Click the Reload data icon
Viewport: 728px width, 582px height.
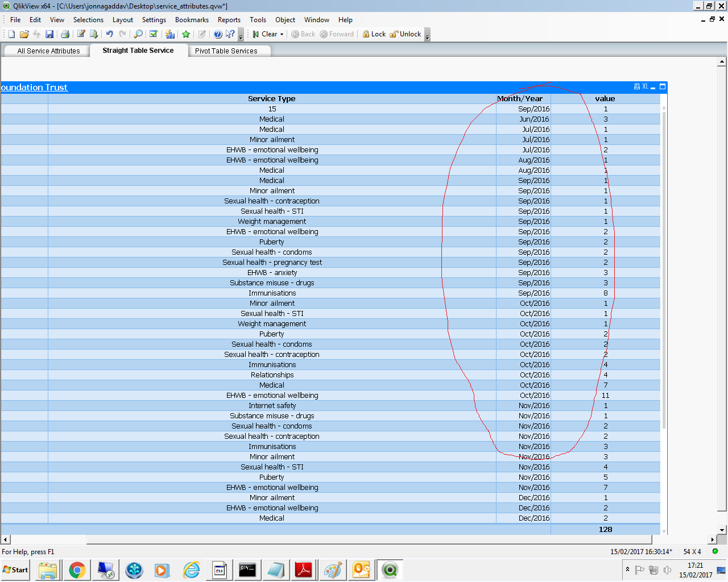(94, 34)
